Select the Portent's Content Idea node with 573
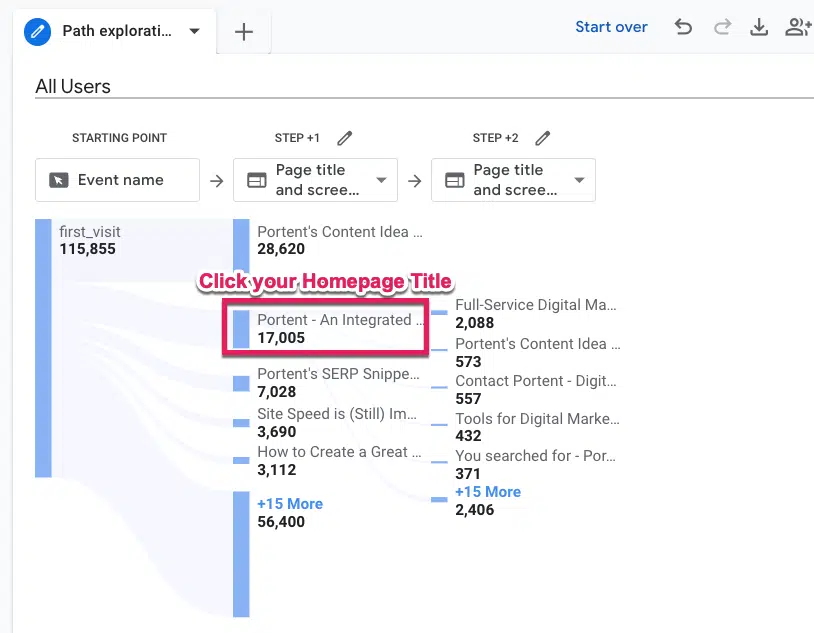 538,352
